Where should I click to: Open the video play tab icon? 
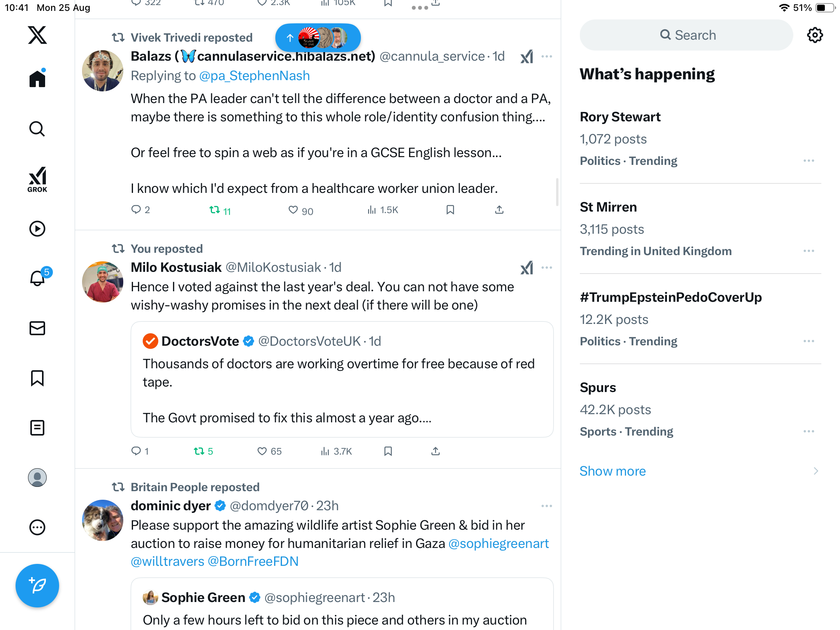click(37, 229)
